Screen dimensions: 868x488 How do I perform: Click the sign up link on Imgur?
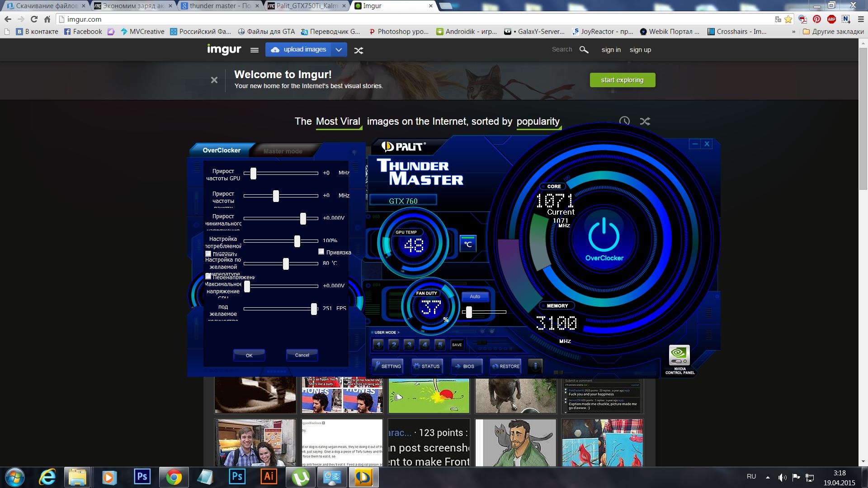(x=640, y=50)
